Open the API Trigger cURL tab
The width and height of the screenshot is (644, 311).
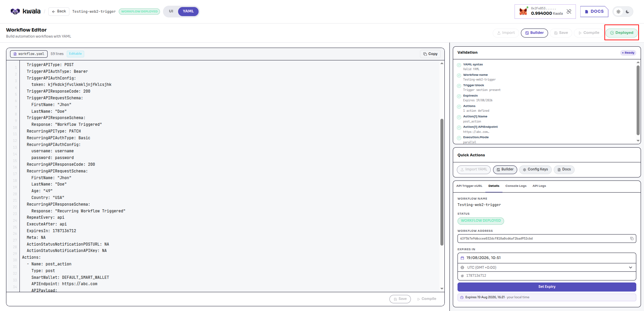click(469, 186)
